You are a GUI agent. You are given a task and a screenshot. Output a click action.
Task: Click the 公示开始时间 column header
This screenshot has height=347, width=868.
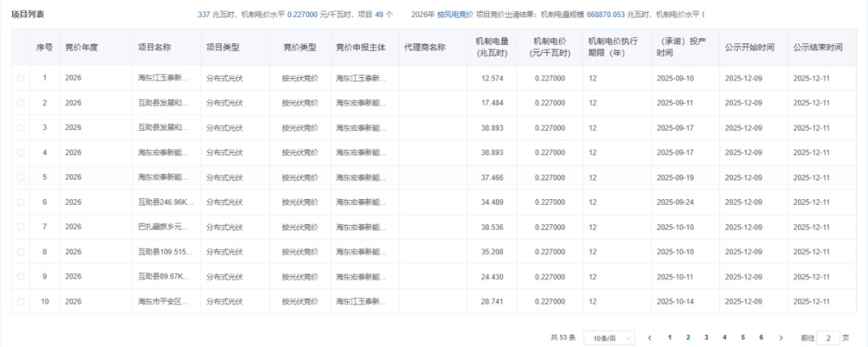coord(749,47)
